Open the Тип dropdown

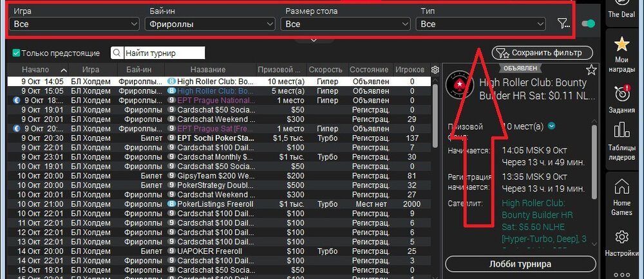point(480,24)
